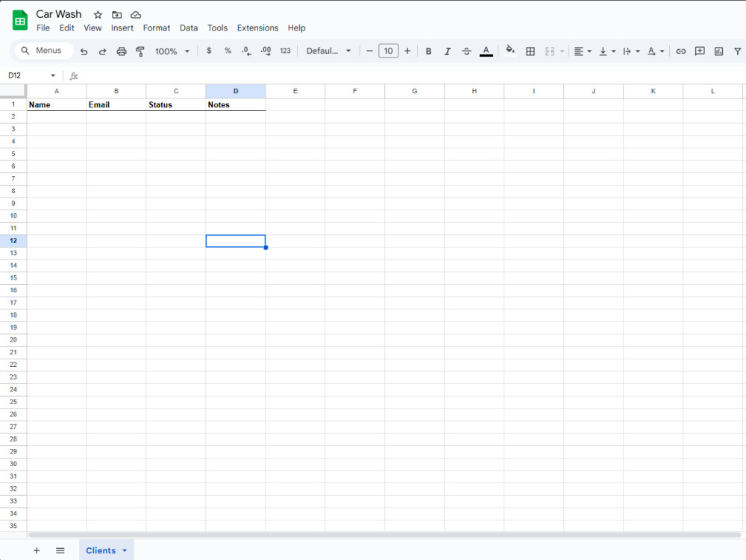Open the text color picker
Image resolution: width=746 pixels, height=560 pixels.
click(x=486, y=51)
